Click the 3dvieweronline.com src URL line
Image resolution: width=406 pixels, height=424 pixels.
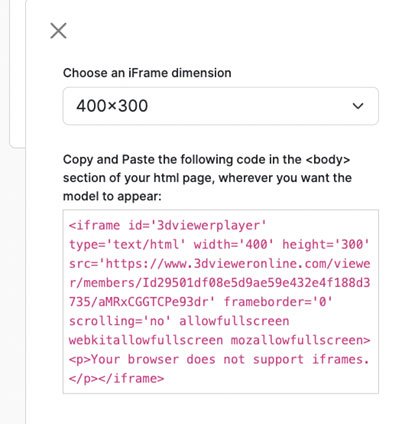[219, 264]
